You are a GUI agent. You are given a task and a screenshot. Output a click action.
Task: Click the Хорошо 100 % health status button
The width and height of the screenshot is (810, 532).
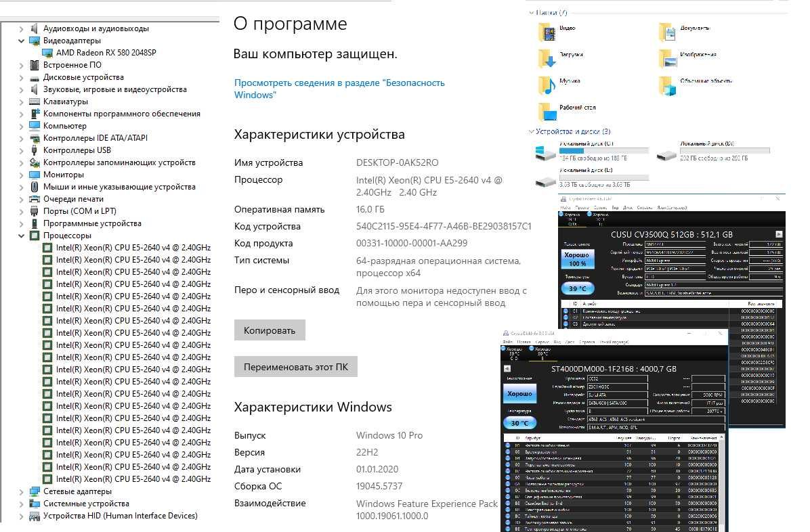pos(577,259)
